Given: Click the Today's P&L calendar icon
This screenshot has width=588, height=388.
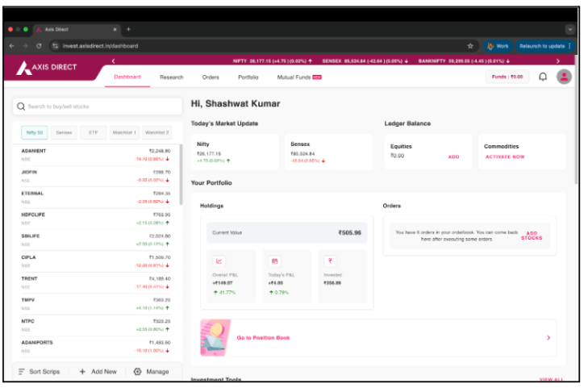Looking at the screenshot, I should tap(274, 261).
